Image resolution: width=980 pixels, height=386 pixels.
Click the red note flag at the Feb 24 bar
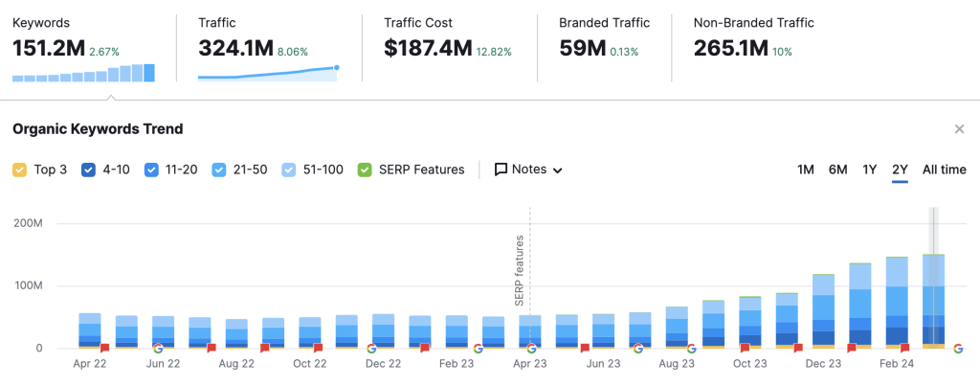click(x=904, y=349)
